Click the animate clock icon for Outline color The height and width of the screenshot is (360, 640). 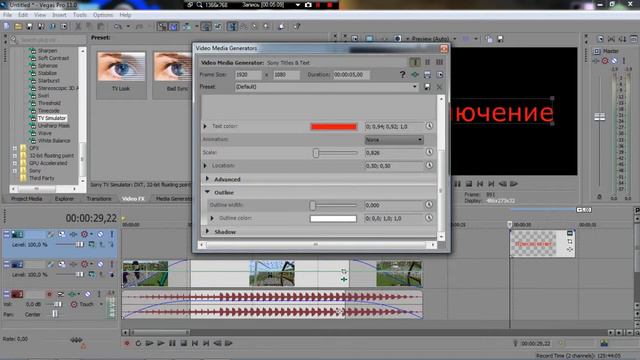[429, 218]
